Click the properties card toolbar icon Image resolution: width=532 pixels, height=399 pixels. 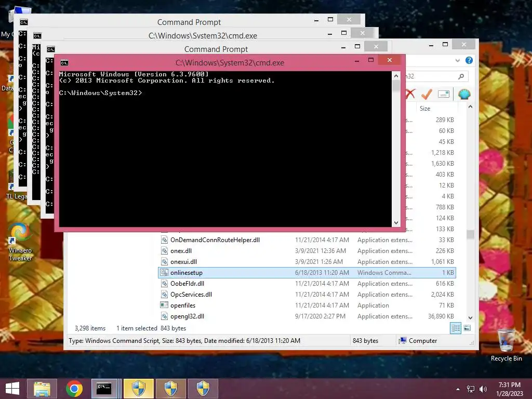click(x=444, y=94)
